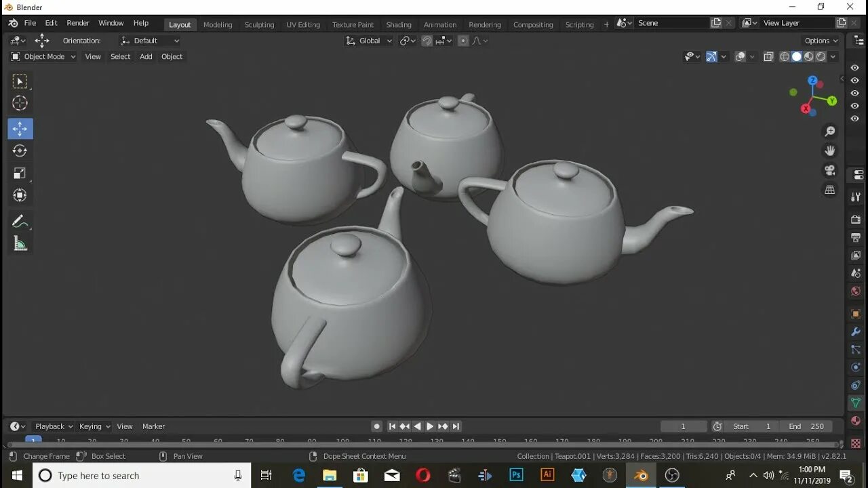Select the Annotate pencil tool
The height and width of the screenshot is (488, 868).
[x=20, y=222]
